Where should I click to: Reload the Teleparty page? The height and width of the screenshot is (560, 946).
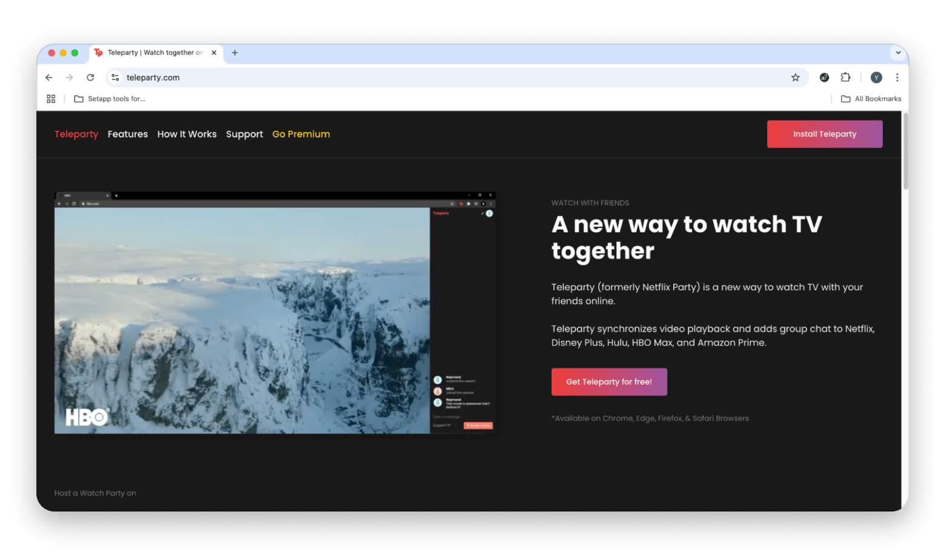point(90,78)
